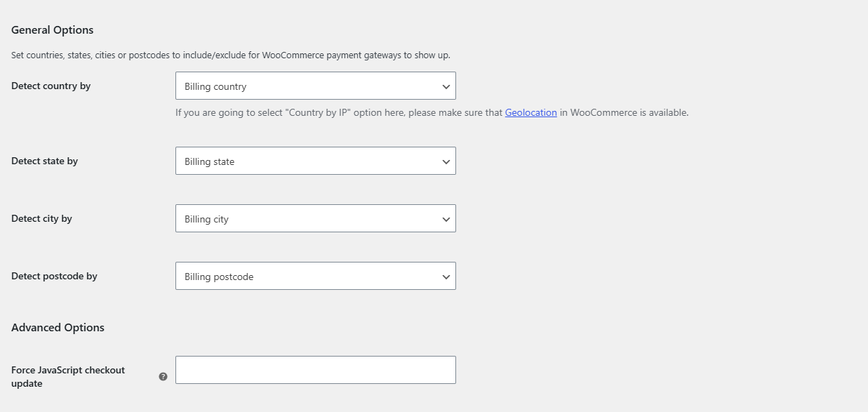Open the Detect postcode by dropdown

point(316,276)
